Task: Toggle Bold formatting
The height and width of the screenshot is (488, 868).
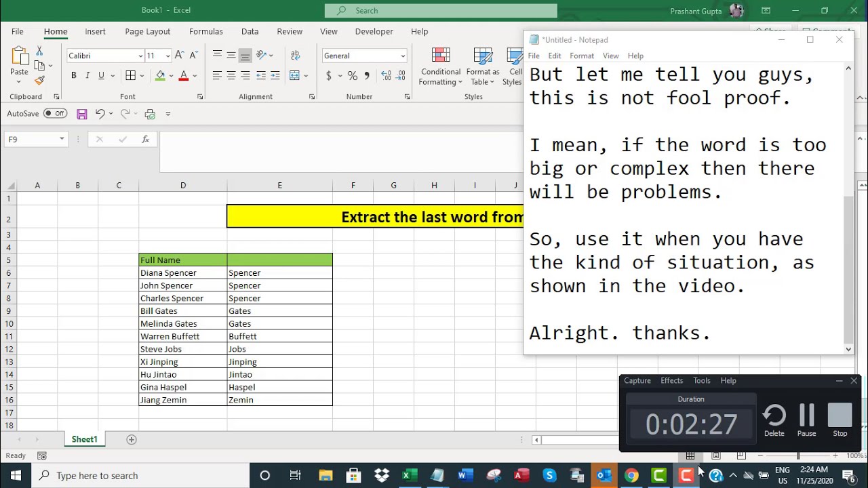Action: [73, 75]
